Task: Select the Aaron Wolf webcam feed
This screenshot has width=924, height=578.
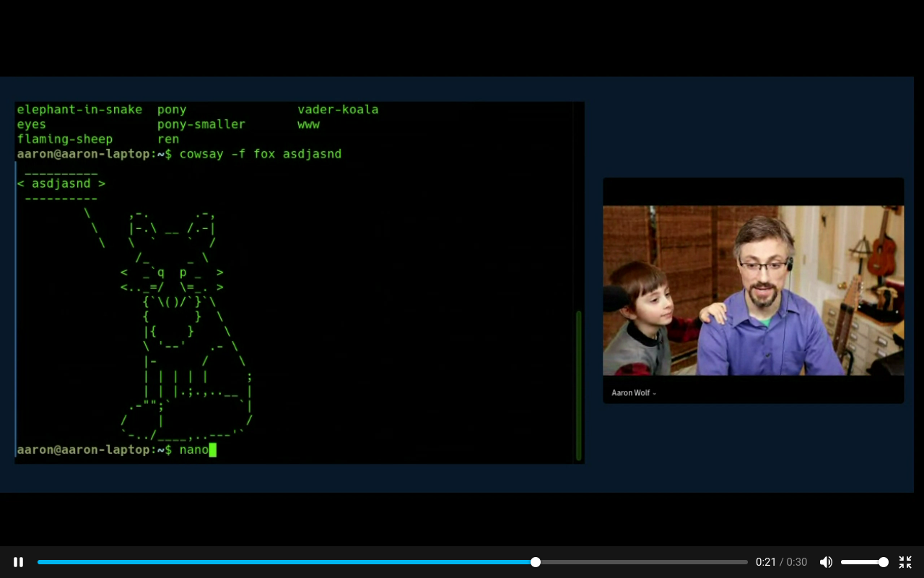Action: 753,290
